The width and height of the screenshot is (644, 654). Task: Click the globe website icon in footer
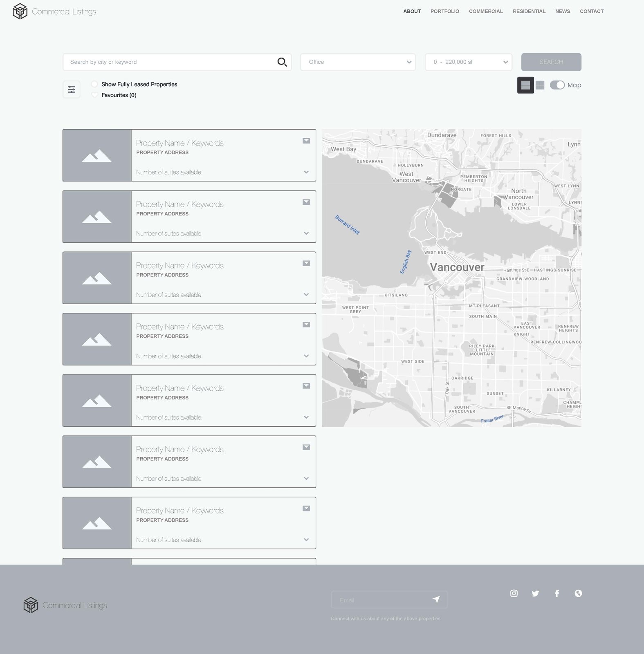578,594
